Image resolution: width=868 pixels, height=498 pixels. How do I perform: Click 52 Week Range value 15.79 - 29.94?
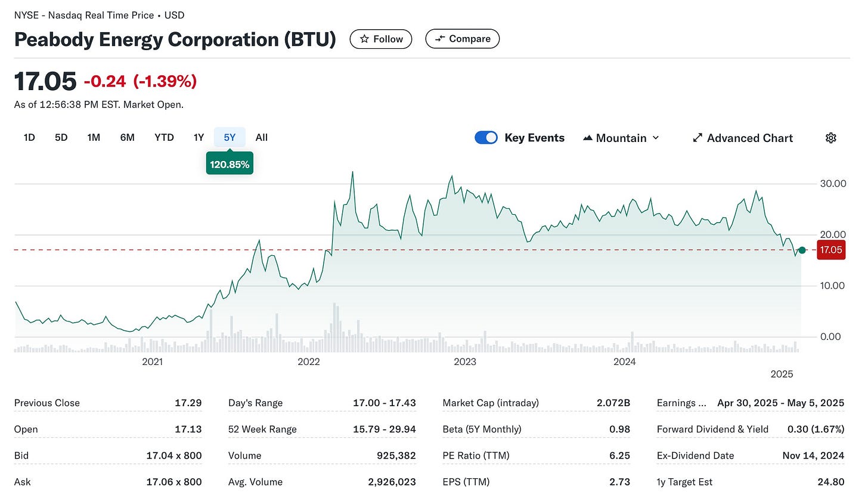[383, 429]
